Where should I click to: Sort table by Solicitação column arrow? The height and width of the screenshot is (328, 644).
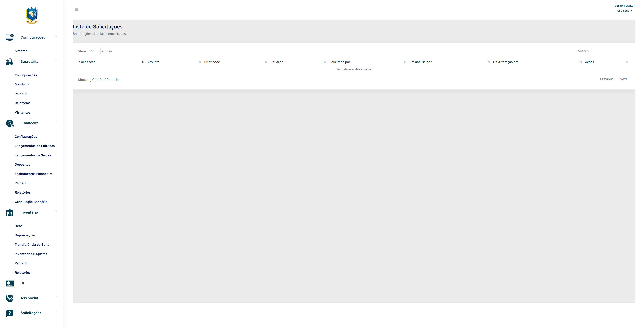coord(143,62)
